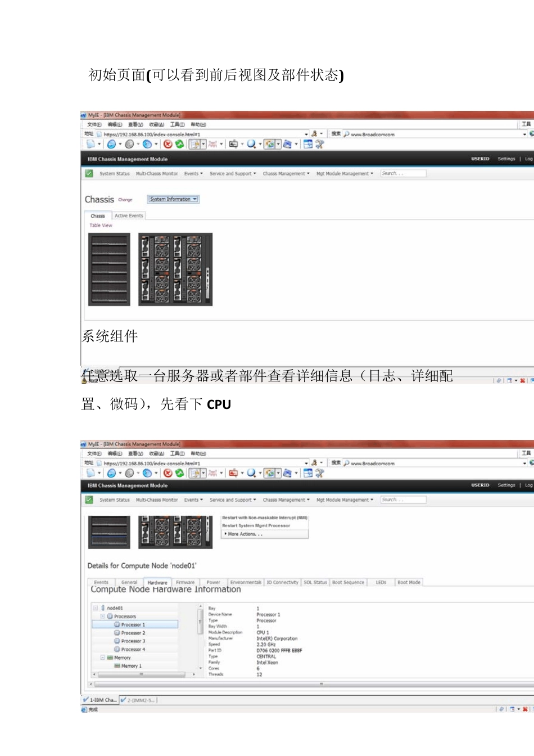Open LEDs tab
Screen dimensions: 534x756
(x=381, y=582)
